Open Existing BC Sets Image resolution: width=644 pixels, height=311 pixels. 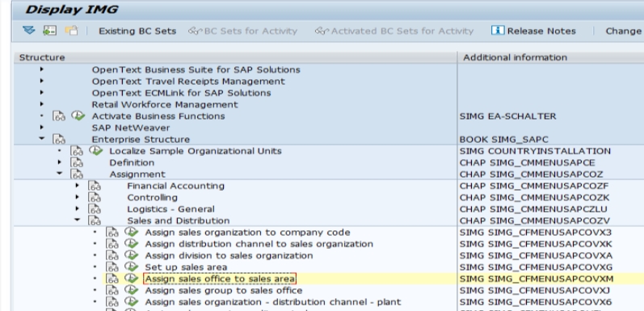137,32
